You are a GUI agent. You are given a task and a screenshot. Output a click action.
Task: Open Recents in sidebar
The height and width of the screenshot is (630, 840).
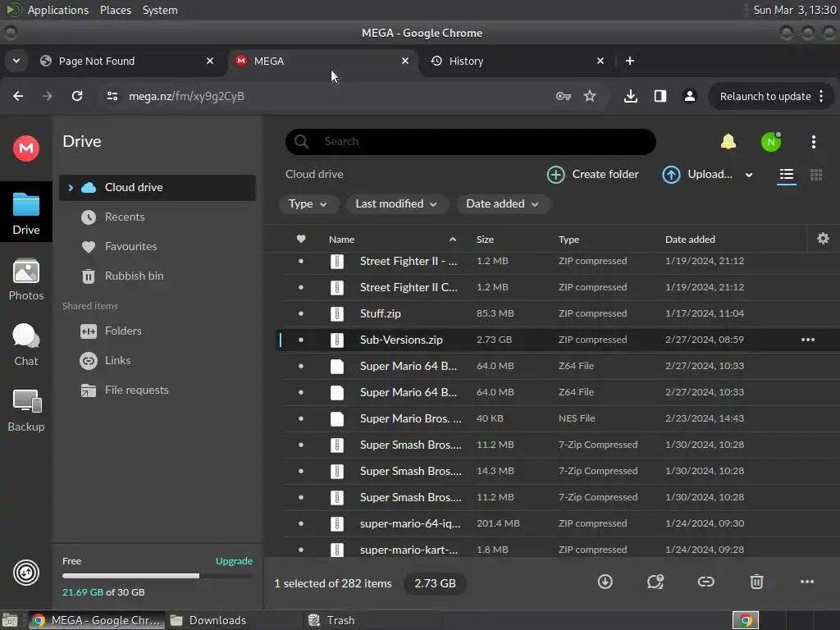coord(157,217)
